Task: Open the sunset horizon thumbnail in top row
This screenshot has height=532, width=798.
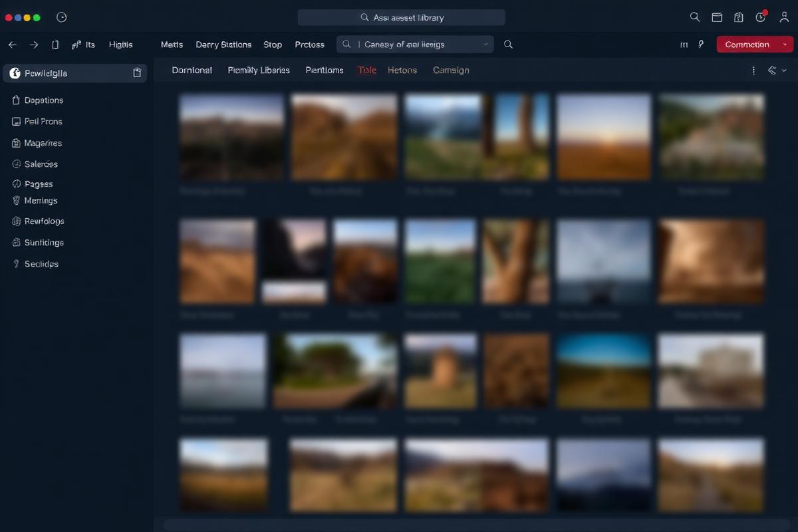Action: (x=604, y=137)
